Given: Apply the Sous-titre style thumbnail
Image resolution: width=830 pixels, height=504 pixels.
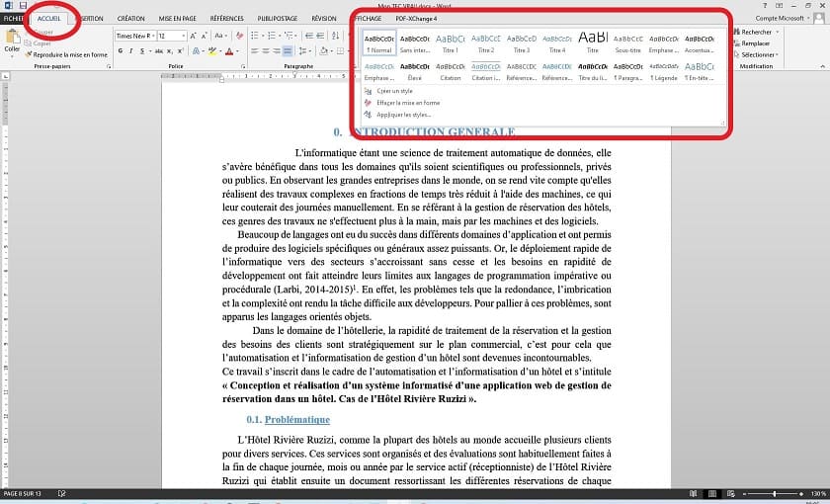Looking at the screenshot, I should coord(628,42).
